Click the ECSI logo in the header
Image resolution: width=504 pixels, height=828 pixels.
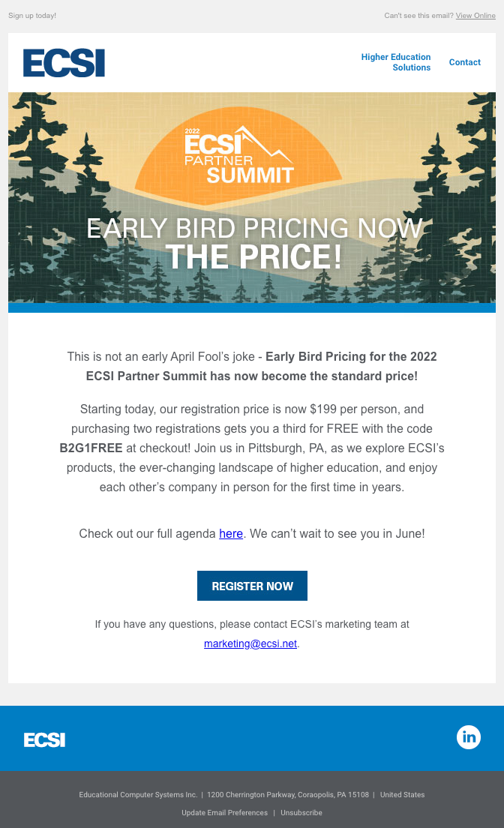pyautogui.click(x=64, y=63)
